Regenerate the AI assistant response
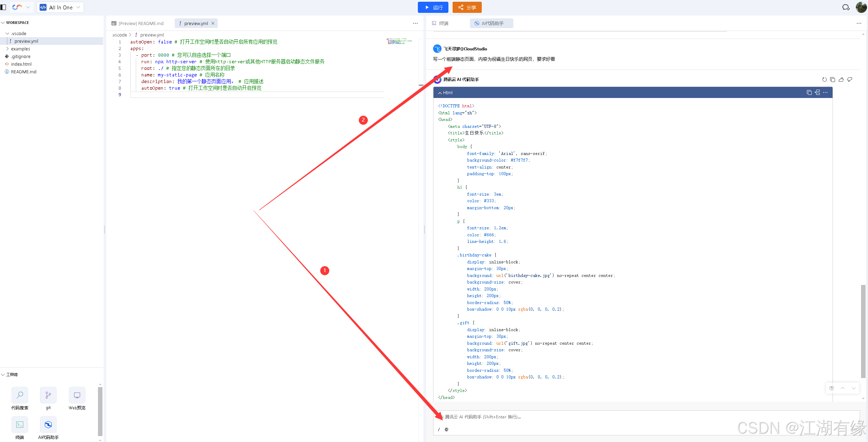 point(824,80)
